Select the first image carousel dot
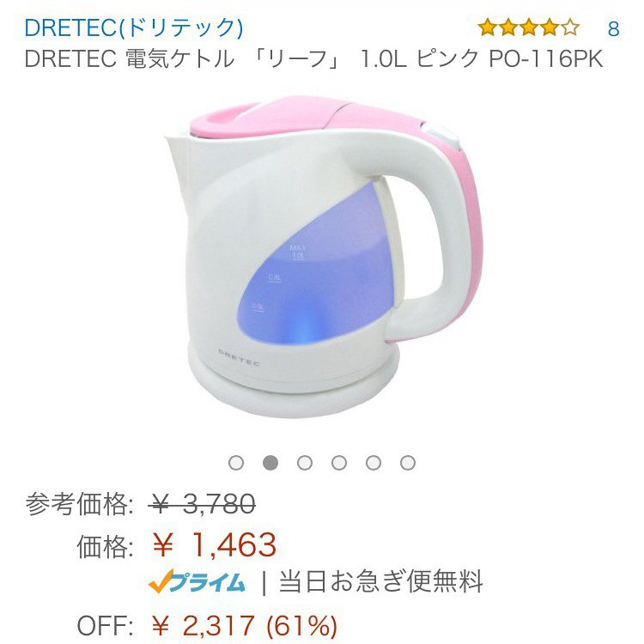 tap(236, 463)
